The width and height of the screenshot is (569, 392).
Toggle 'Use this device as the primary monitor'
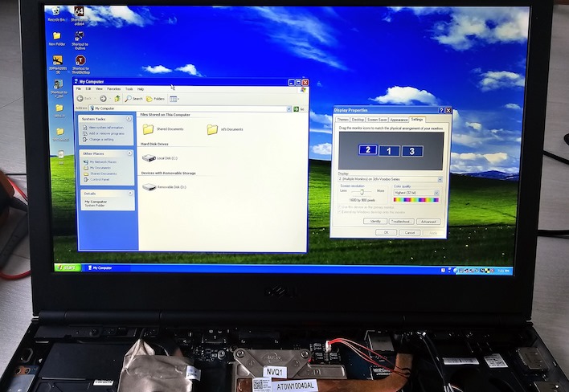point(366,207)
